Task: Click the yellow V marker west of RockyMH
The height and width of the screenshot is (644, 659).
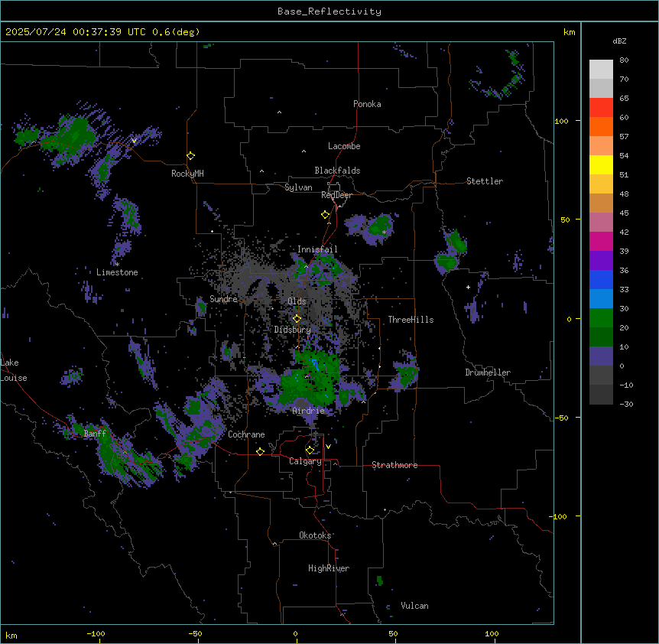Action: point(134,141)
